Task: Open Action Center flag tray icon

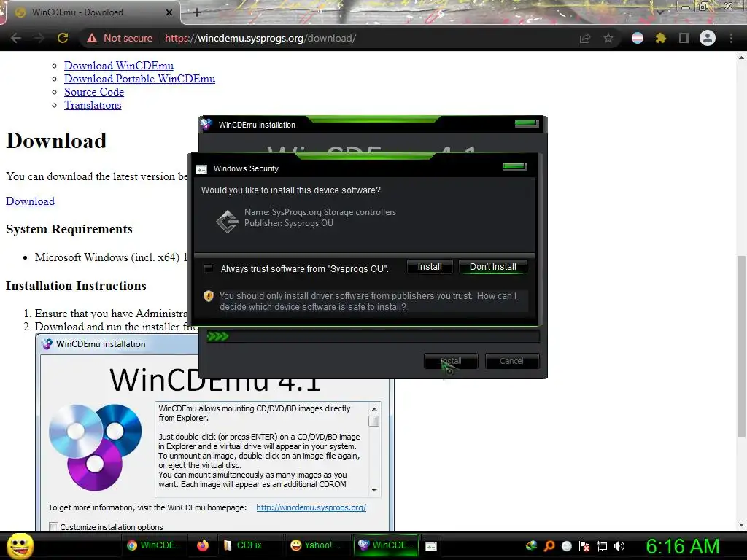Action: [584, 546]
